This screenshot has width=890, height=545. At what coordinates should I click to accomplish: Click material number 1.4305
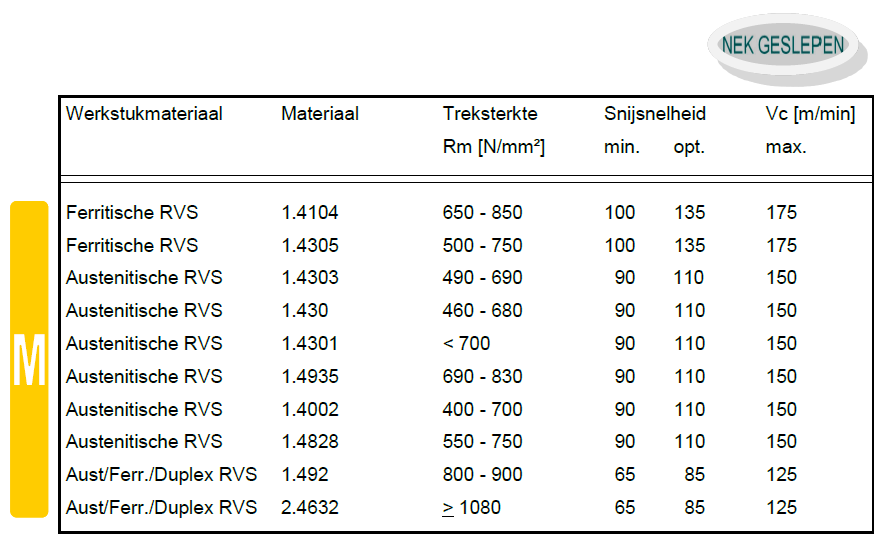[310, 246]
